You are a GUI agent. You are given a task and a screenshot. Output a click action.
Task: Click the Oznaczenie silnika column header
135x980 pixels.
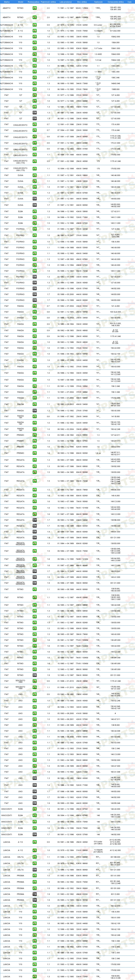[115, 2]
